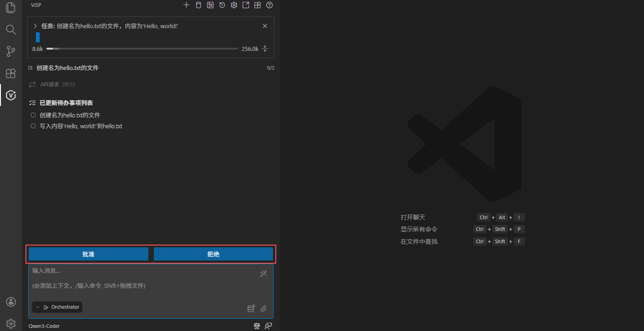This screenshot has width=644, height=331.
Task: Open help with the question mark icon
Action: click(x=269, y=5)
